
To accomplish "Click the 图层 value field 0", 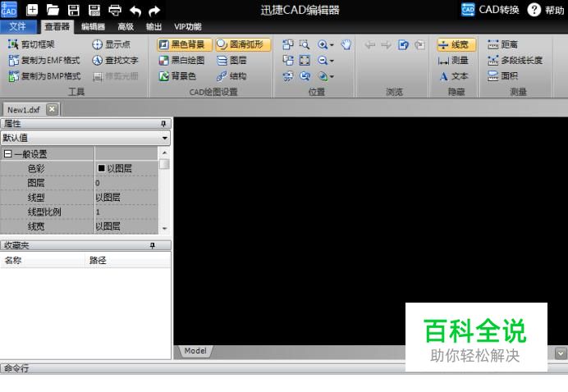I will [x=126, y=183].
